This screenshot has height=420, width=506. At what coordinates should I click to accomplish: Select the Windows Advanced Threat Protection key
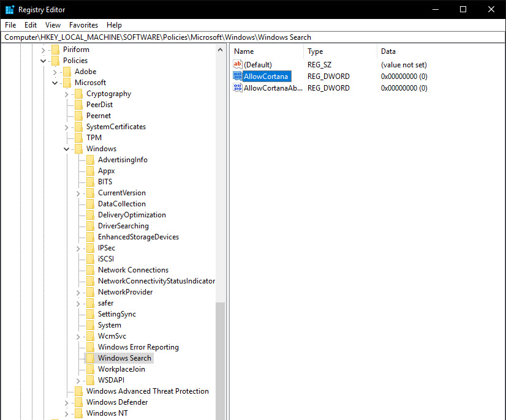[x=148, y=391]
